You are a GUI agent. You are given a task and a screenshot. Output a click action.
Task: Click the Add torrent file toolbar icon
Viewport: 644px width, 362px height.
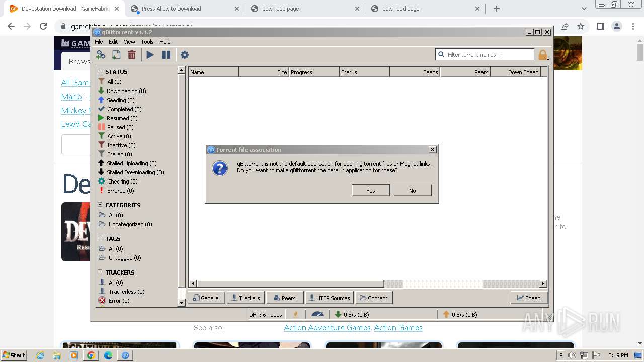coord(116,55)
